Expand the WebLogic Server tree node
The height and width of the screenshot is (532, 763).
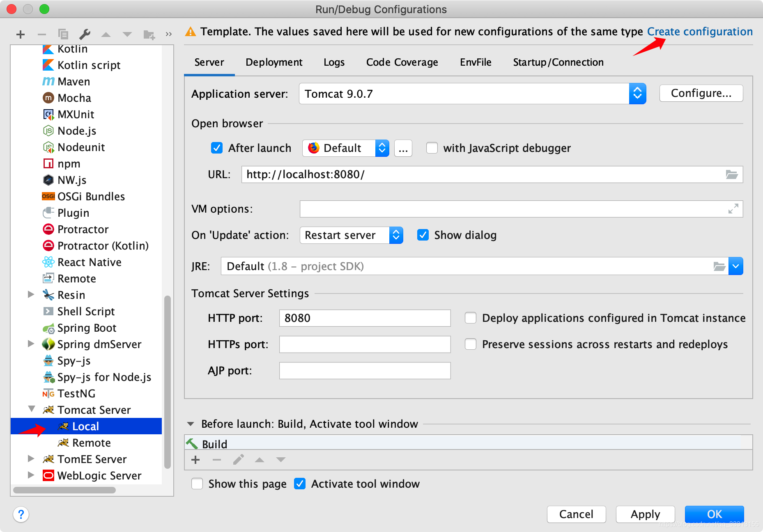[x=31, y=475]
